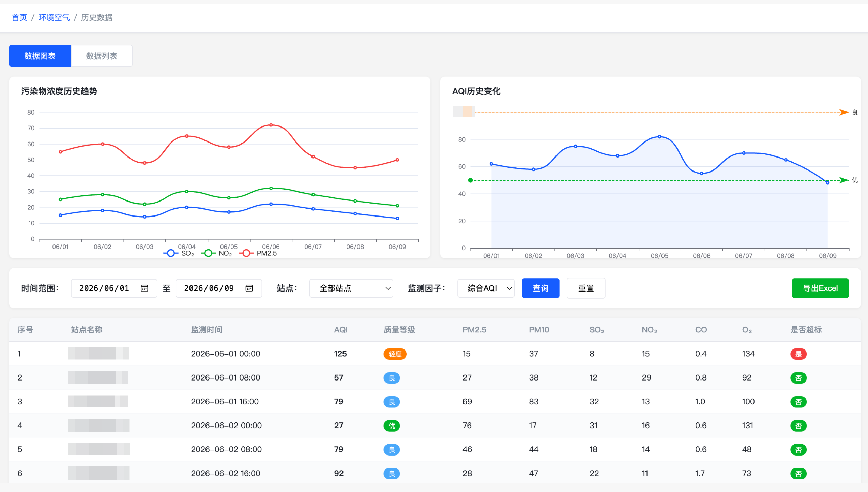The image size is (868, 492).
Task: Open the end date calendar icon
Action: [x=249, y=288]
